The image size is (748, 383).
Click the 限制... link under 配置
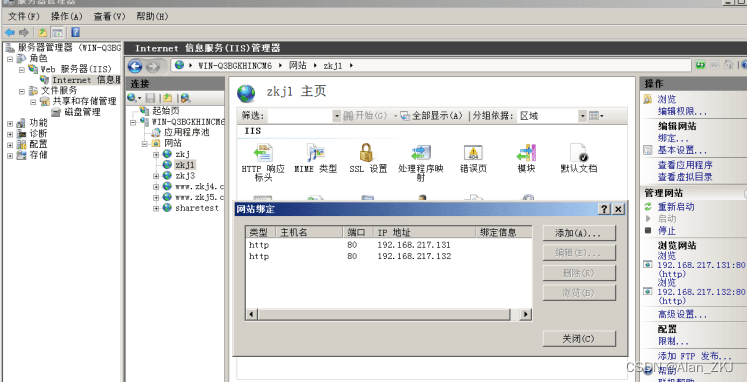tap(673, 342)
